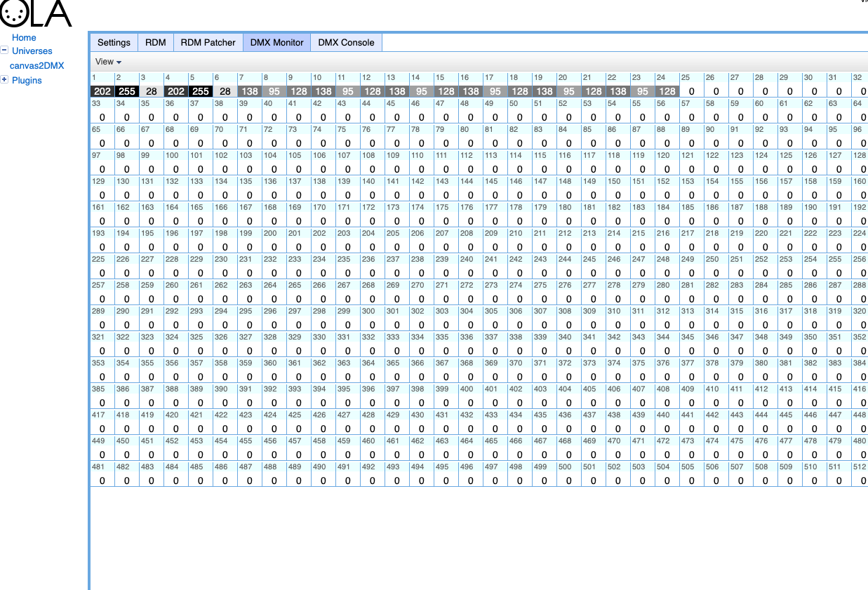Click channel 9 value 128
Viewport: 868px width, 590px height.
point(299,91)
